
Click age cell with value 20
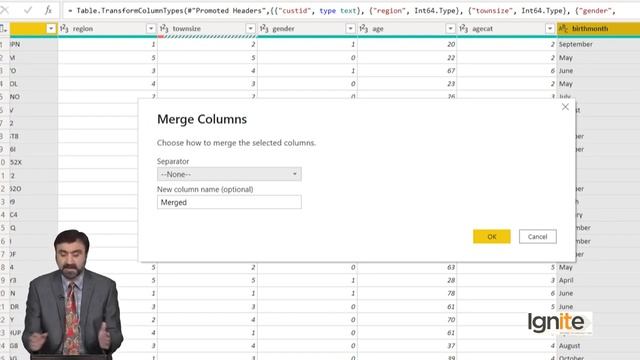click(x=407, y=44)
